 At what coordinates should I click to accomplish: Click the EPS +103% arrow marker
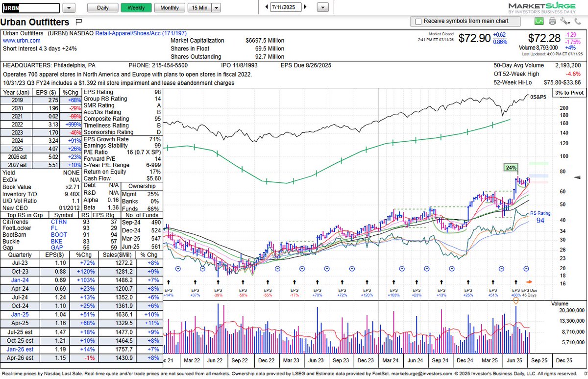coord(394,282)
